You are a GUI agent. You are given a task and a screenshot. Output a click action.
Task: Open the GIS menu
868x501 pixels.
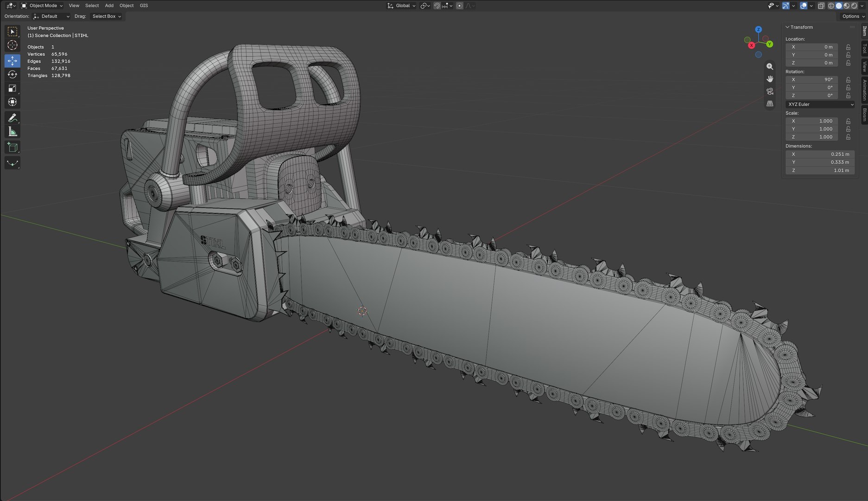[144, 6]
